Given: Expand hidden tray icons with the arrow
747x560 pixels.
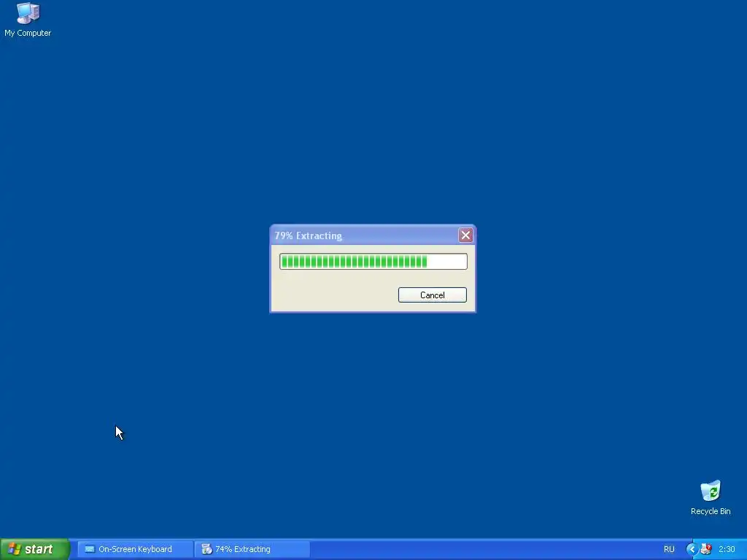Looking at the screenshot, I should pyautogui.click(x=692, y=549).
